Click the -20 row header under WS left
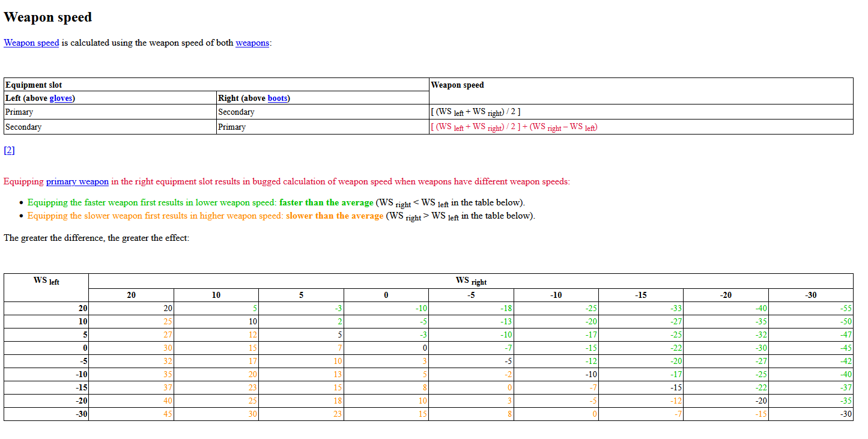868x439 pixels. coord(46,401)
